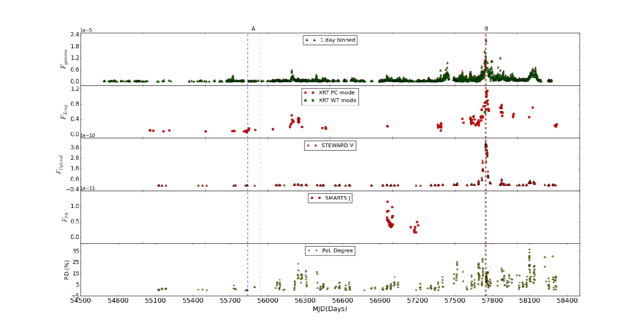Click the 2.6 tick on optical panel
Viewport: 644px width, 329px height.
coord(75,158)
